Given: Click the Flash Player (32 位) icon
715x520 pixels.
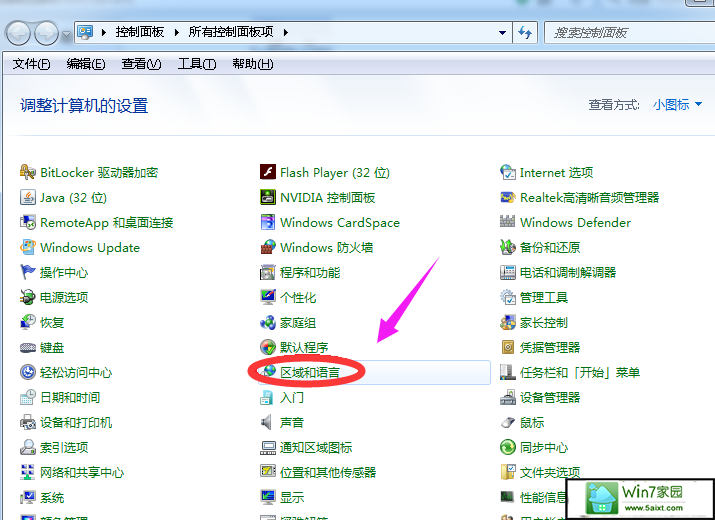Looking at the screenshot, I should pos(268,172).
